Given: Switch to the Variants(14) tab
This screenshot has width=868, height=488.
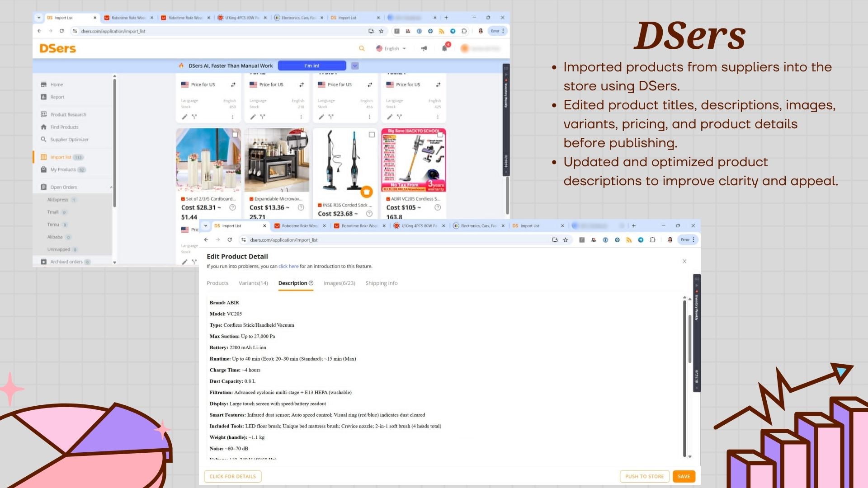Looking at the screenshot, I should pyautogui.click(x=253, y=283).
